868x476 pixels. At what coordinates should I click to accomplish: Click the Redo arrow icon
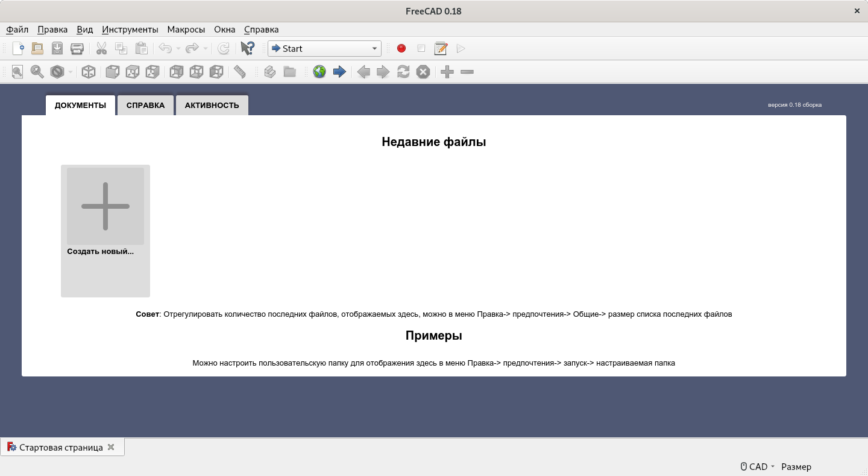tap(192, 48)
